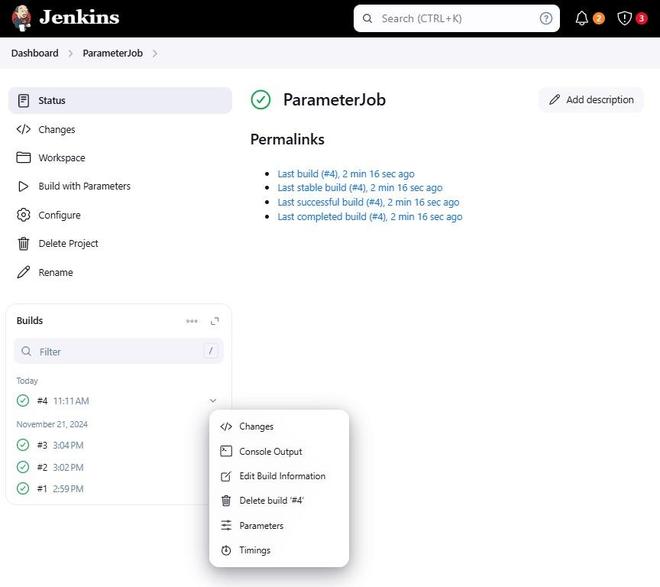Open build #3 3:04 PM entry
This screenshot has width=660, height=587.
pyautogui.click(x=60, y=445)
